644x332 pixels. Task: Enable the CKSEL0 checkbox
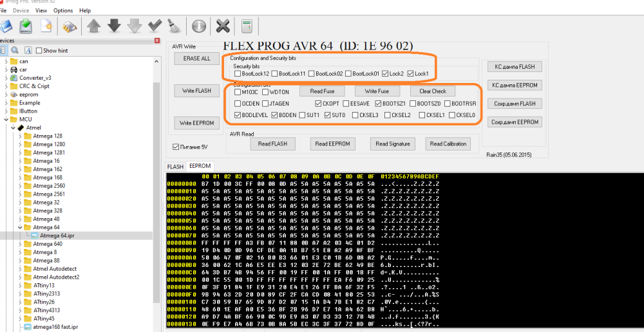[x=452, y=115]
